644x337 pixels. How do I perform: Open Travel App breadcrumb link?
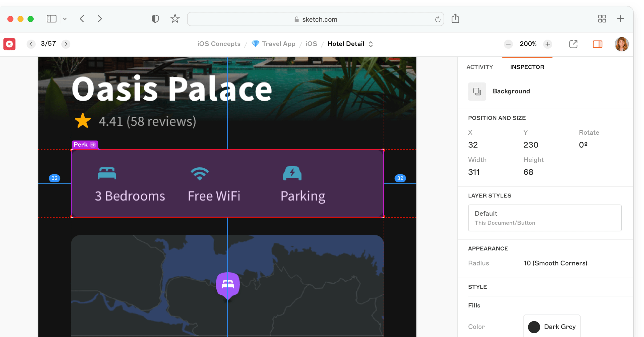coord(278,44)
